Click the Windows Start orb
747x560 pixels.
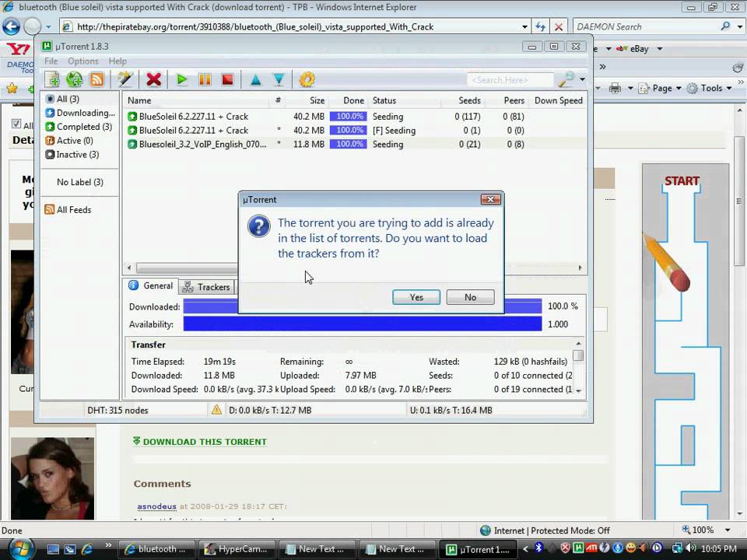pyautogui.click(x=17, y=548)
